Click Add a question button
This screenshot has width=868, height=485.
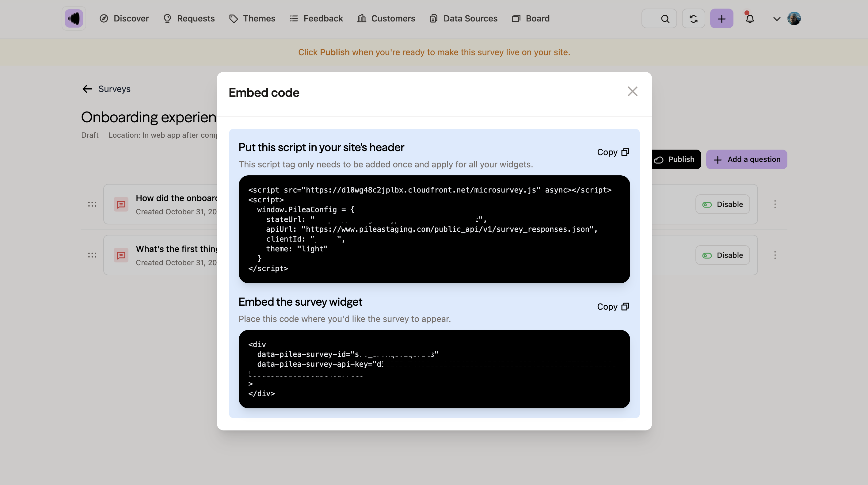tap(746, 159)
